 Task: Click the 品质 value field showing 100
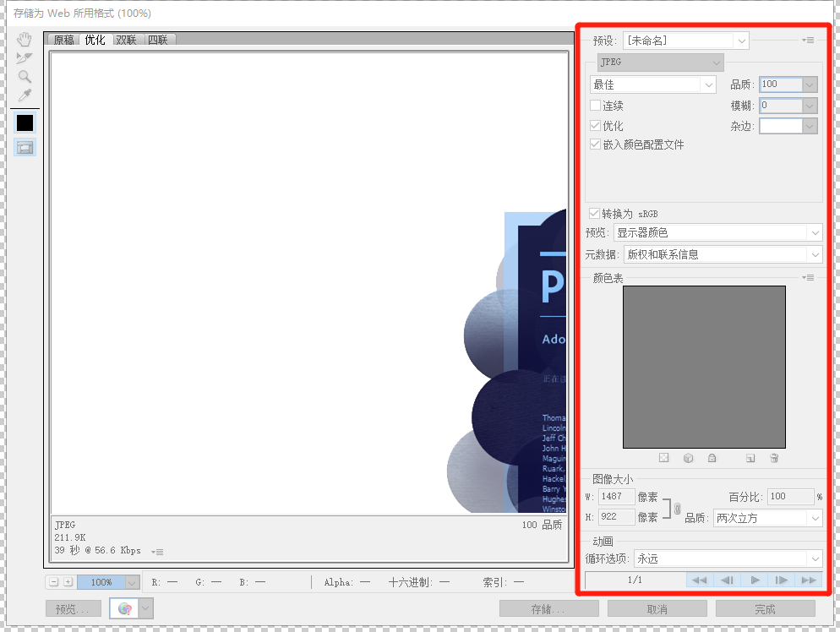(781, 84)
